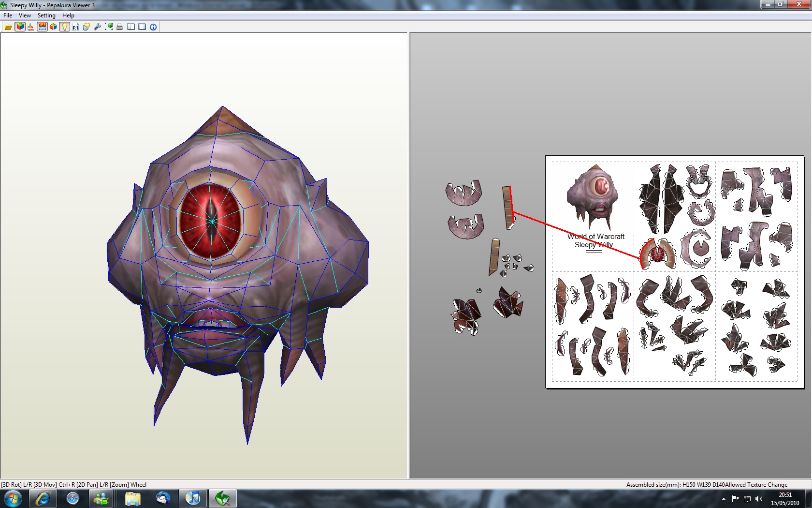This screenshot has height=508, width=812.
Task: Toggle the 123 edge ID display button
Action: 42,27
